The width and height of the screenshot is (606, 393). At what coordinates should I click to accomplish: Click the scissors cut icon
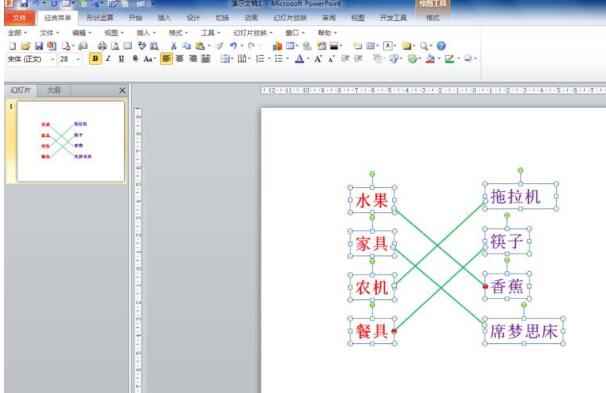pos(174,46)
